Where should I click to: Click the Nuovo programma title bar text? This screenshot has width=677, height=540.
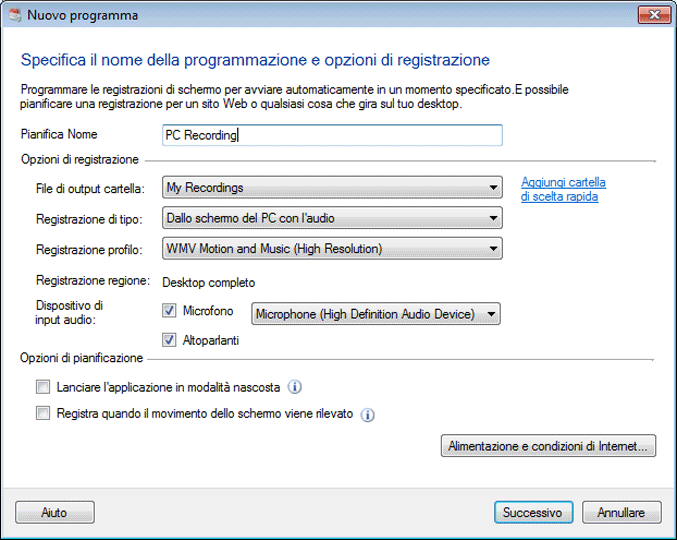click(83, 15)
